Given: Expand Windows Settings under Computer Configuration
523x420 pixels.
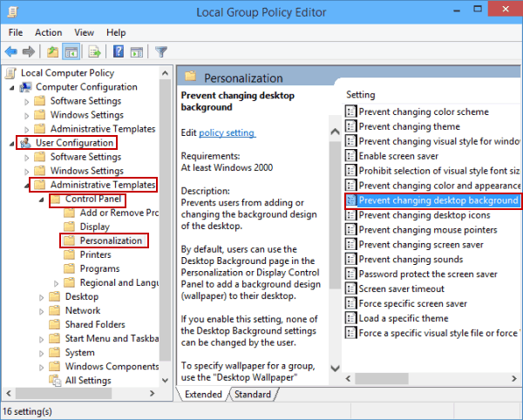Looking at the screenshot, I should 27,116.
